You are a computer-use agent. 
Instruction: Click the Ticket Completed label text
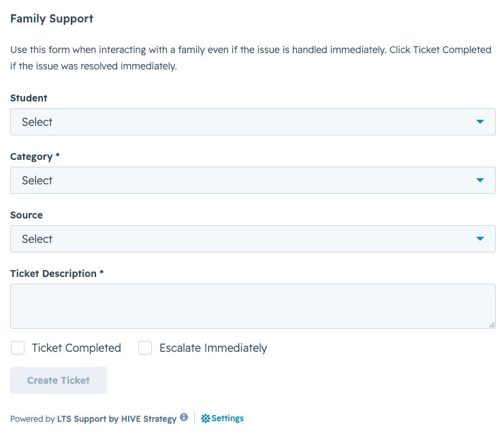[76, 348]
